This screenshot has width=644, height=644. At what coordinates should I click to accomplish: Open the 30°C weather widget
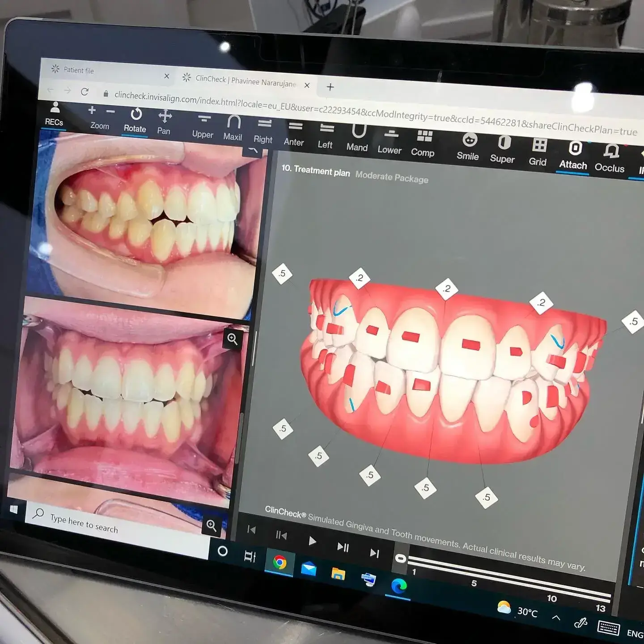(x=517, y=610)
